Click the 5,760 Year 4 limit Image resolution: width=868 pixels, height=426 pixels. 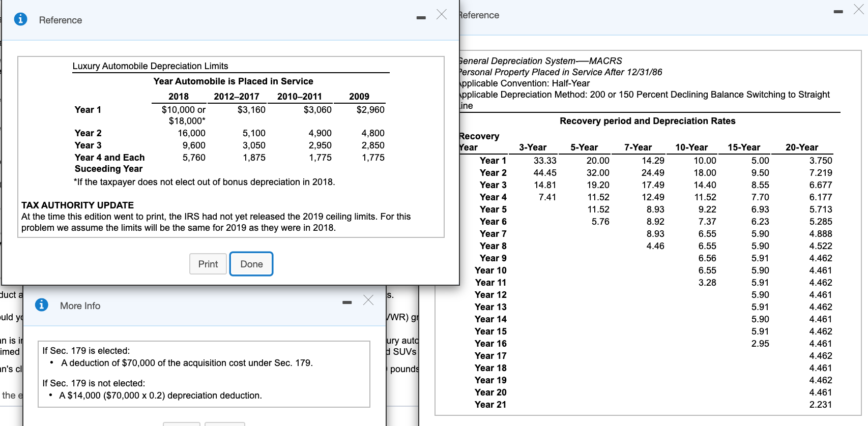194,158
